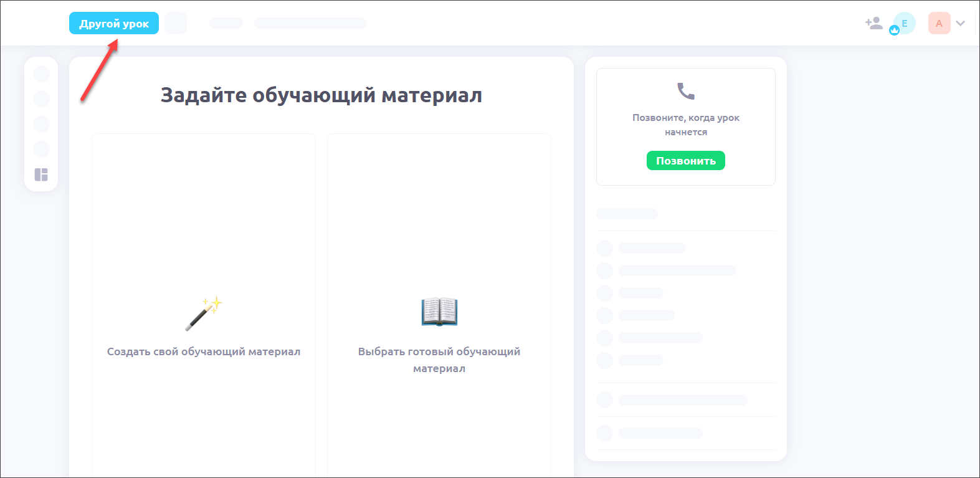Click the add participant icon
The width and height of the screenshot is (980, 478).
873,24
